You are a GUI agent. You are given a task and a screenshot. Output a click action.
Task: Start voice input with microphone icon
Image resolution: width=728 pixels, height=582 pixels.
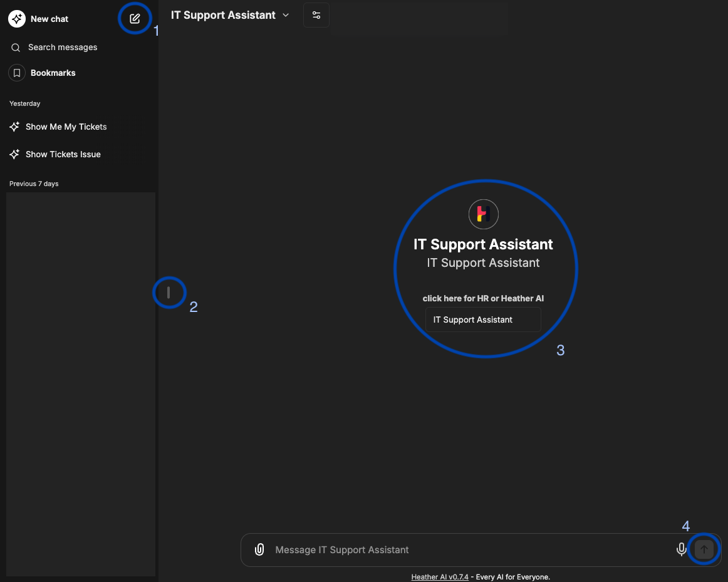tap(682, 549)
